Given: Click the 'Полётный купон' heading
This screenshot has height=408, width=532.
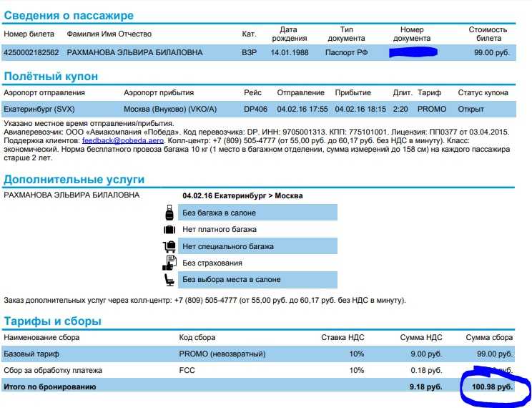Looking at the screenshot, I should coord(51,76).
